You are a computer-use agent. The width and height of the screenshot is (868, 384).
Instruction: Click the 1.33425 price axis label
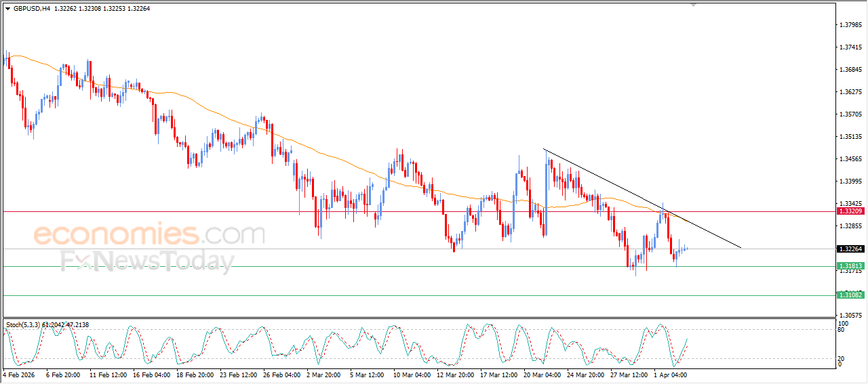[851, 203]
